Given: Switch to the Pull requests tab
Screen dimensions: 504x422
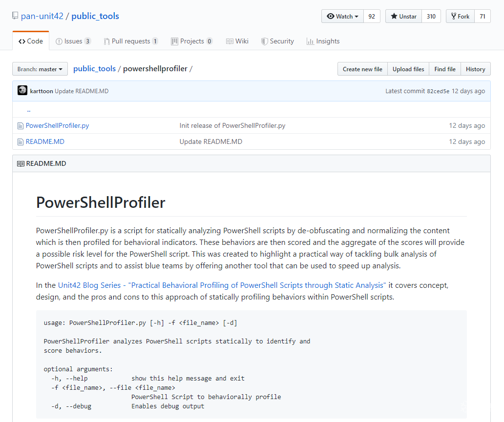Looking at the screenshot, I should coord(130,41).
